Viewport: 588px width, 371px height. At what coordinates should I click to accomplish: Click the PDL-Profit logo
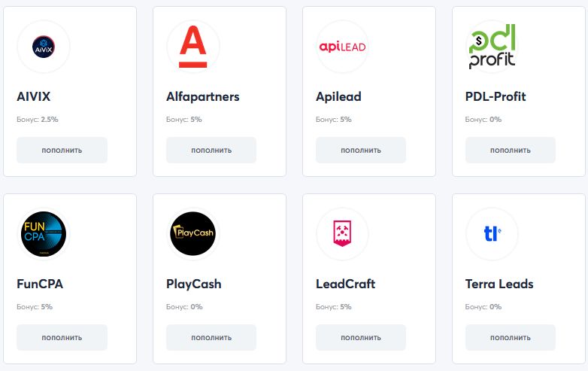492,47
